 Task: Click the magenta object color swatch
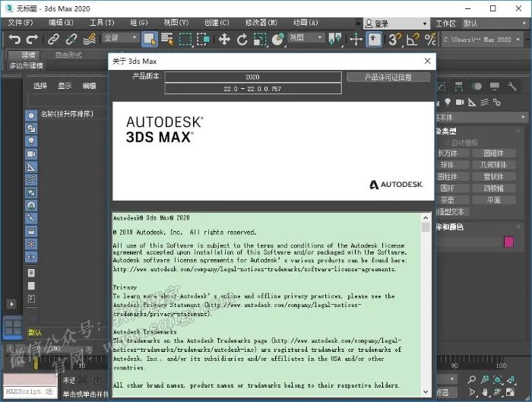(508, 242)
